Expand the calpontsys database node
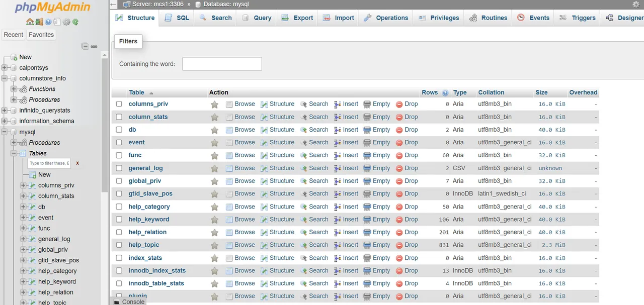Viewport: 644px width, 305px height. click(4, 68)
